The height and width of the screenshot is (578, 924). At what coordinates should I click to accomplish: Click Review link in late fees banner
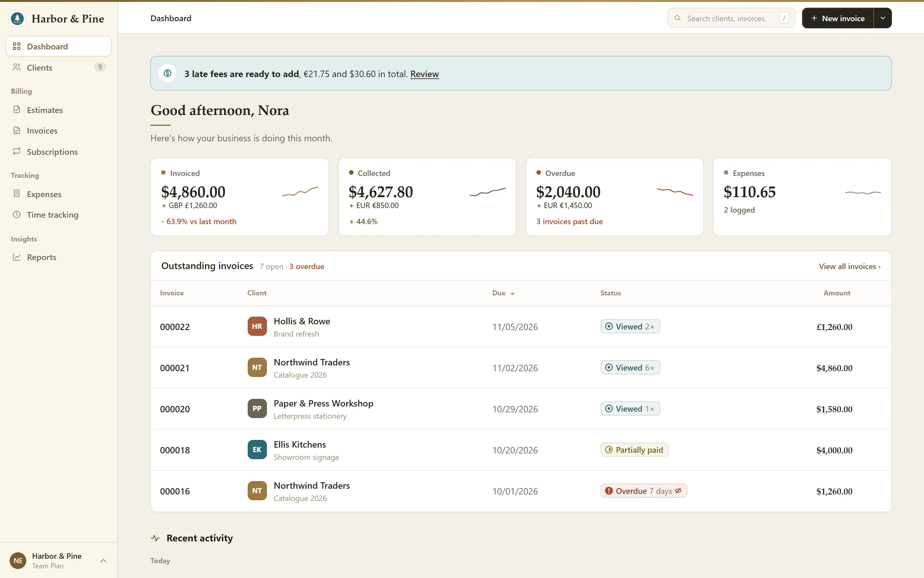[424, 74]
